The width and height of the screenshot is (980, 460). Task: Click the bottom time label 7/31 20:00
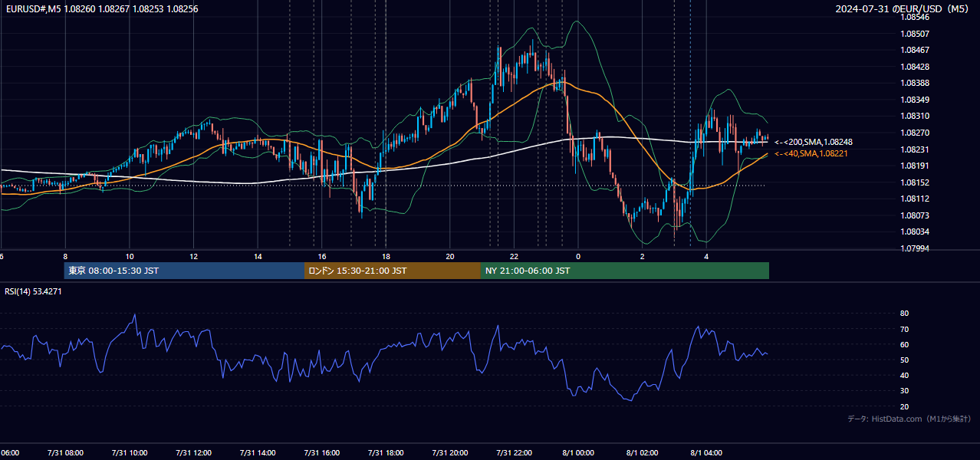pyautogui.click(x=450, y=453)
